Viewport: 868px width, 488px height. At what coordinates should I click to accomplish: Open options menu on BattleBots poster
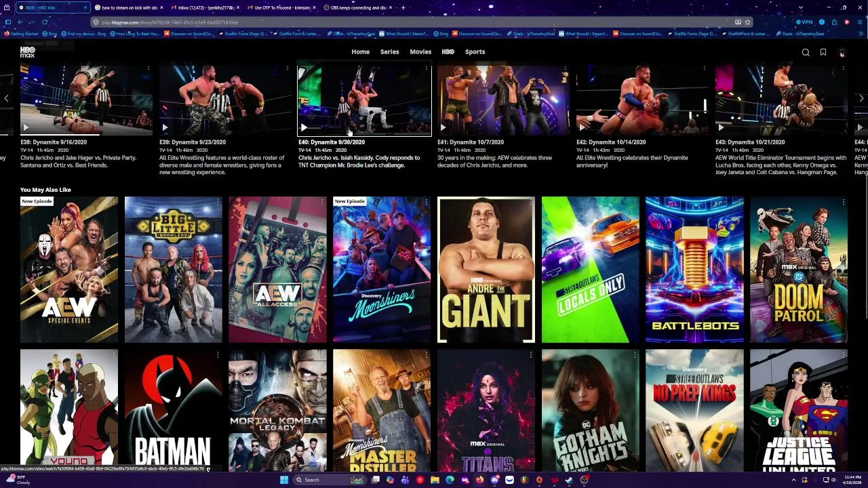pos(739,202)
